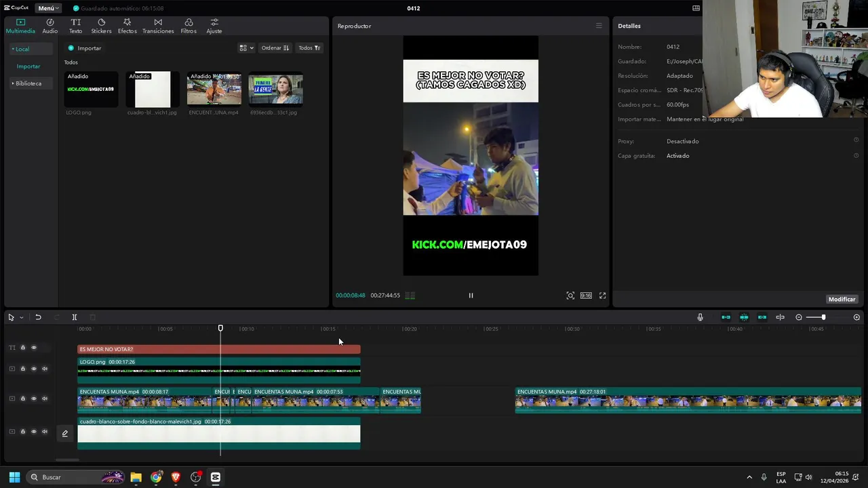Click the quality bars icon beside timecode

pyautogui.click(x=410, y=296)
